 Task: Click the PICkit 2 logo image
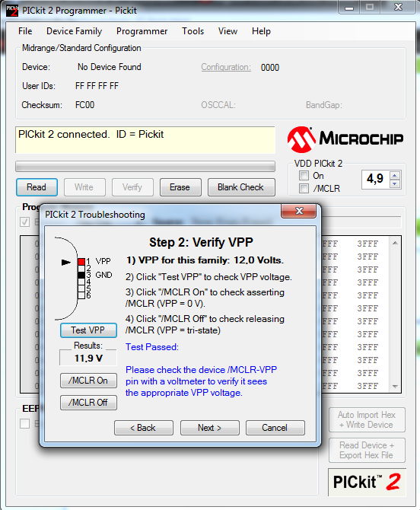point(367,482)
